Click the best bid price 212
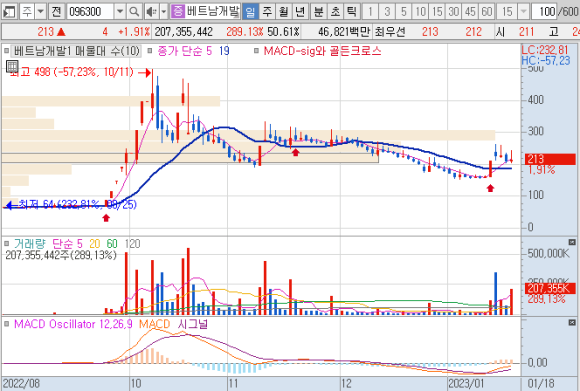The width and height of the screenshot is (580, 391). tap(473, 32)
